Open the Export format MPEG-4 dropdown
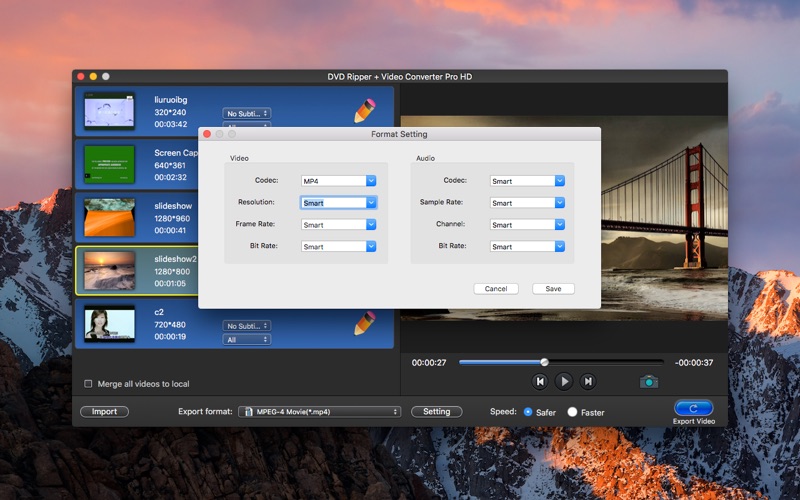Viewport: 800px width, 500px height. 319,411
